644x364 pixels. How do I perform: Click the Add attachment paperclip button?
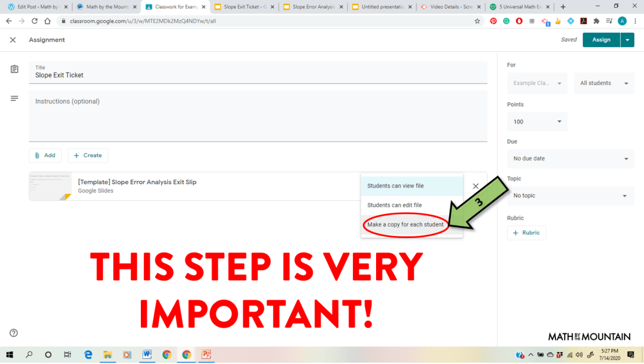(x=45, y=155)
